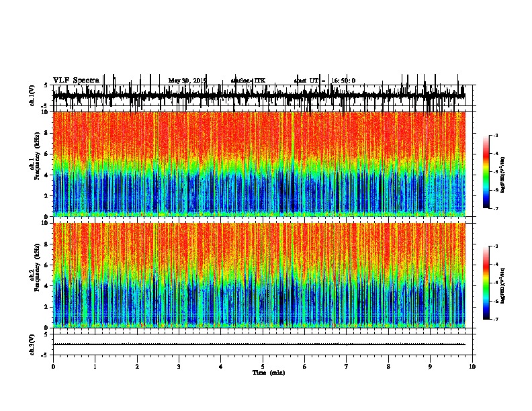Click time axis tick label '3'
This screenshot has width=532, height=411.
[x=179, y=366]
